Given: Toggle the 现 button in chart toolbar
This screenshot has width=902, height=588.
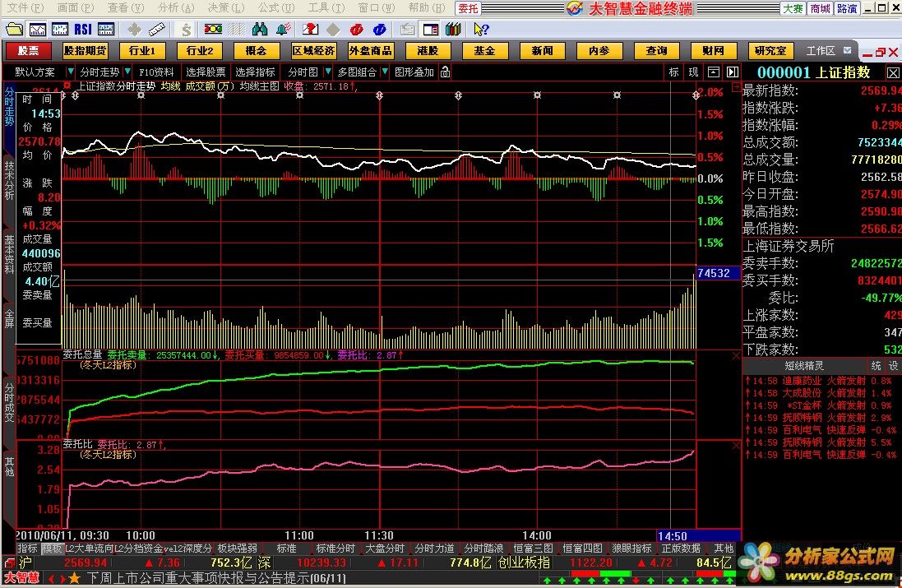Looking at the screenshot, I should (x=693, y=72).
